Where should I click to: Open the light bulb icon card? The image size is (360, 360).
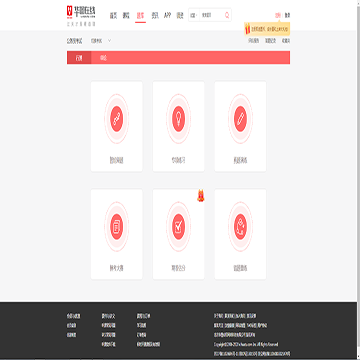click(178, 126)
